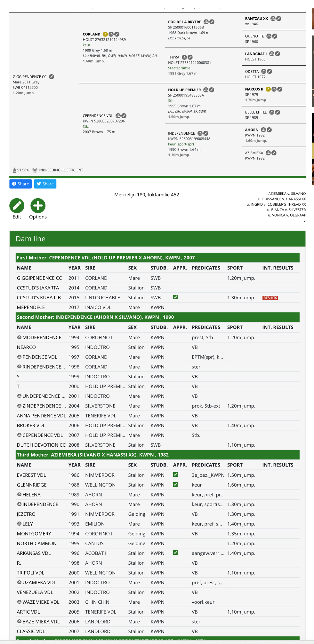Open pedigree tree icon beside CEPENDENCE VDL in pedigree chart
Viewport: 314px width, 644px height.
118,115
